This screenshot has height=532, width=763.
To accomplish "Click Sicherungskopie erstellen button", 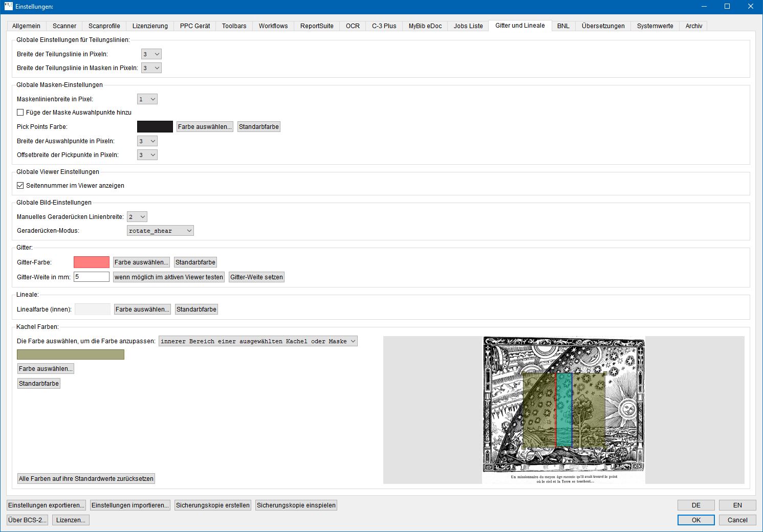I will (213, 505).
